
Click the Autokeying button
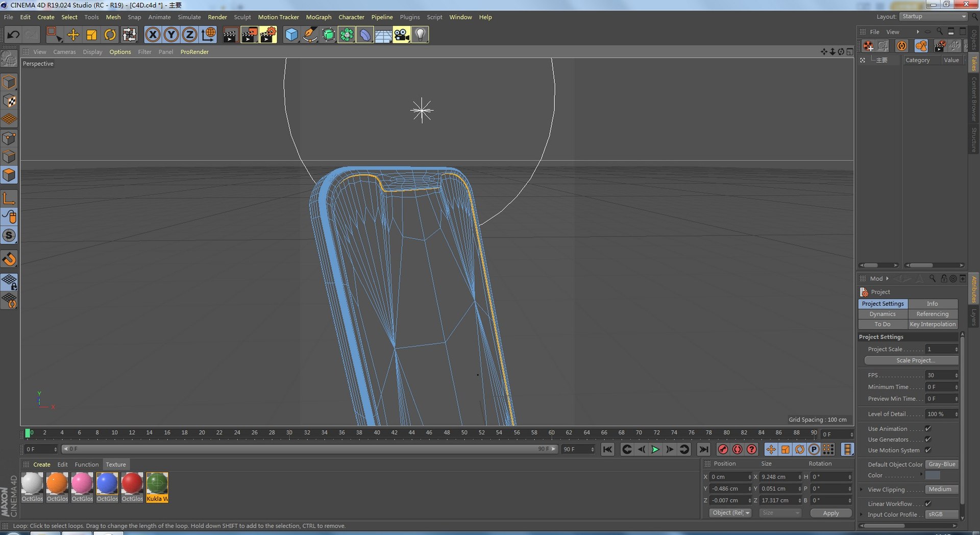coord(737,449)
